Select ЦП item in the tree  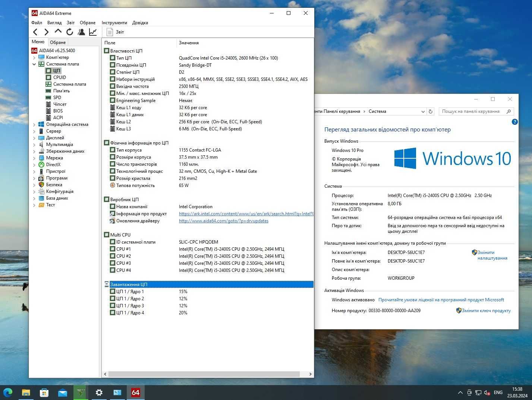click(56, 71)
